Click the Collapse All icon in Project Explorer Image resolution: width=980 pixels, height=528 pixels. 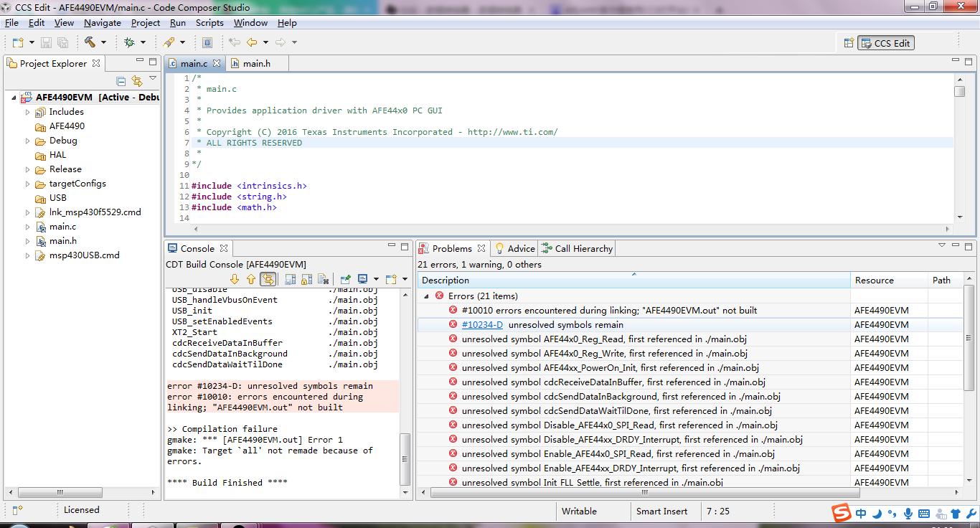[x=121, y=81]
